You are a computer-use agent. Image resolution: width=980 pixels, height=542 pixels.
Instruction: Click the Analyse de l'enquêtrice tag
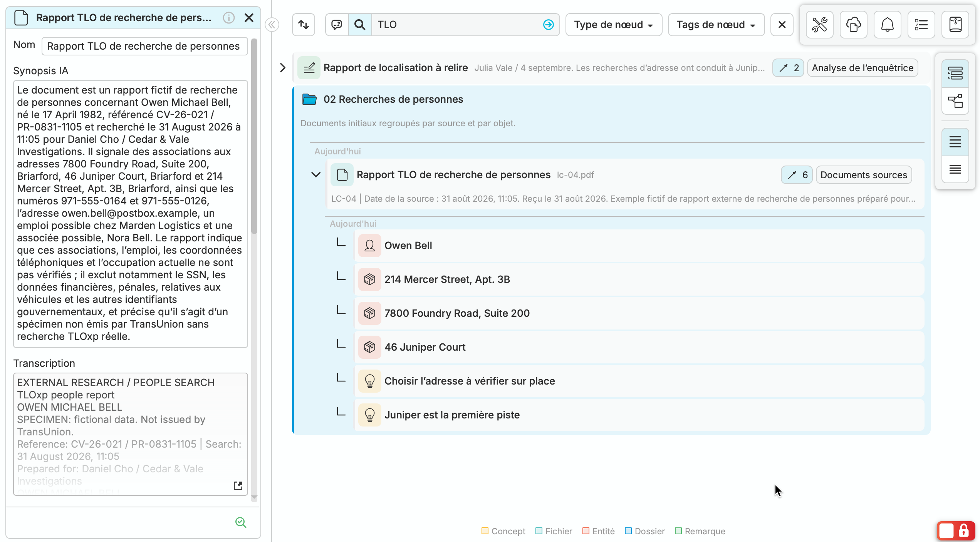coord(863,68)
